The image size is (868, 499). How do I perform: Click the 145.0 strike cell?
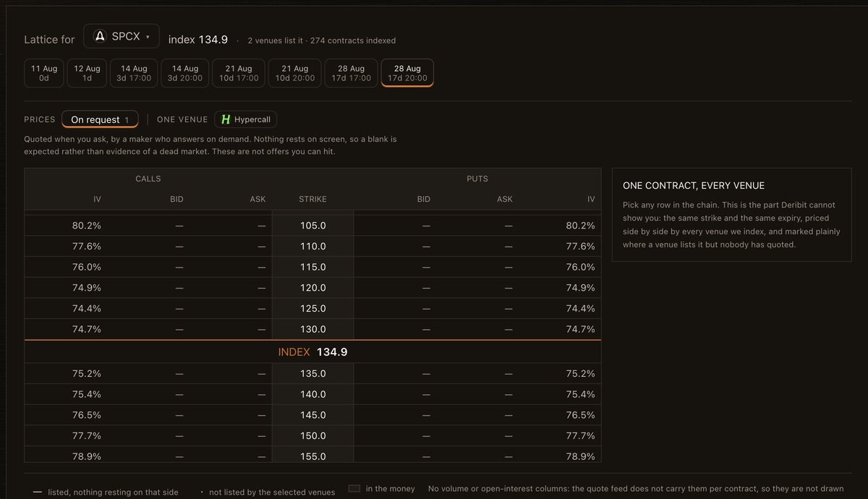point(313,415)
